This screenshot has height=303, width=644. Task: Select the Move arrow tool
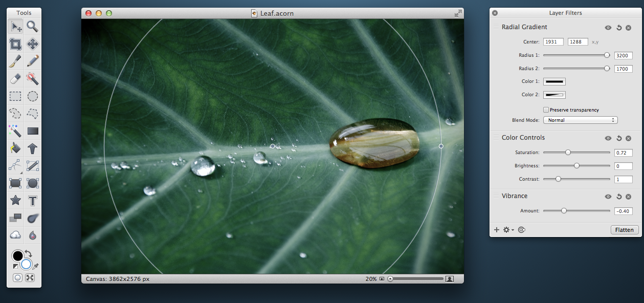[x=16, y=27]
